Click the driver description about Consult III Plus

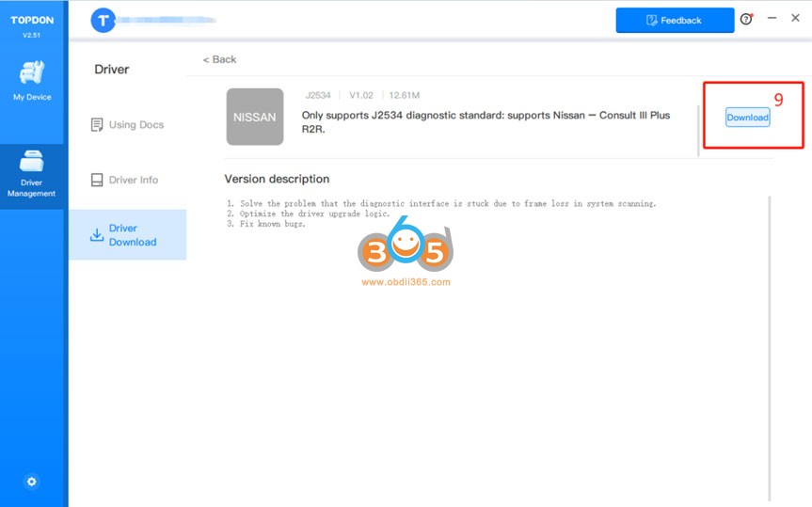pyautogui.click(x=486, y=121)
